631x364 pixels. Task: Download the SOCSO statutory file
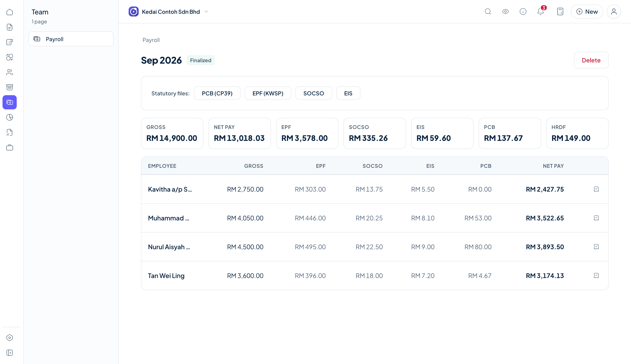(313, 93)
